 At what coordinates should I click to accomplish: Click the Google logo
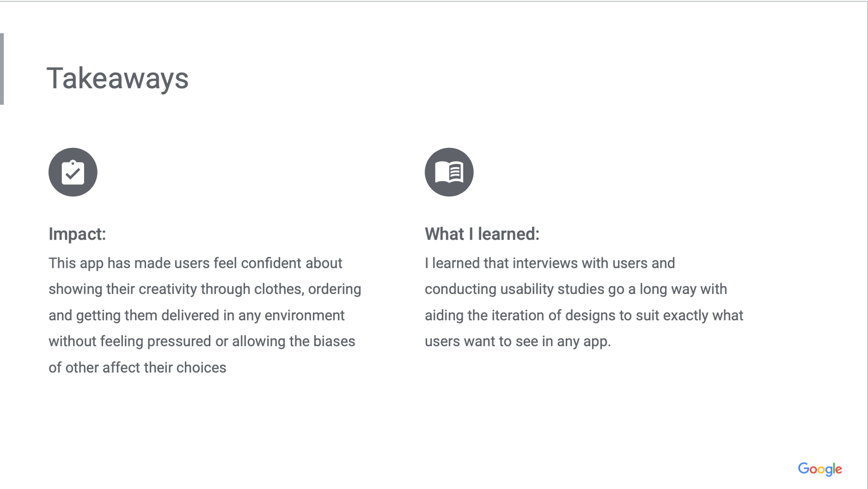tap(820, 469)
